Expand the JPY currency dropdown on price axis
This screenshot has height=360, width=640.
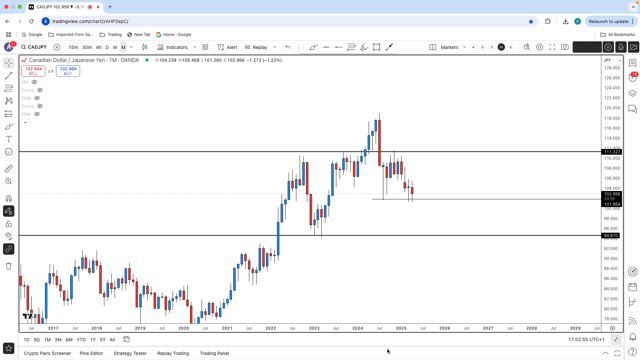pos(612,60)
